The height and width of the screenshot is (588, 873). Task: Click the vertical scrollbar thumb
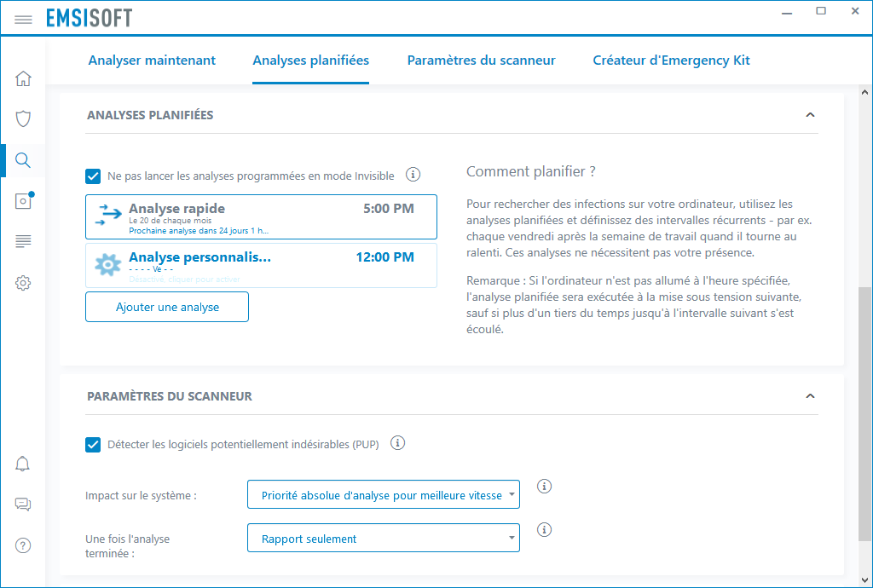click(864, 414)
